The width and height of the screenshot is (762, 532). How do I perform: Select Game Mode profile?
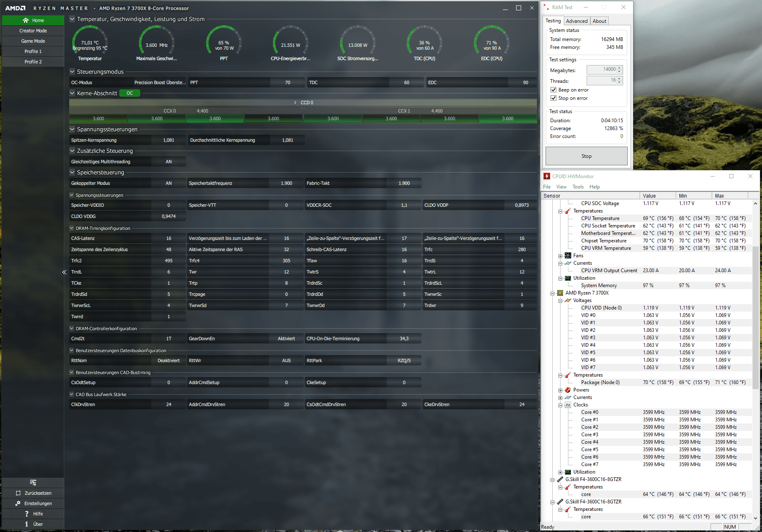click(x=33, y=41)
